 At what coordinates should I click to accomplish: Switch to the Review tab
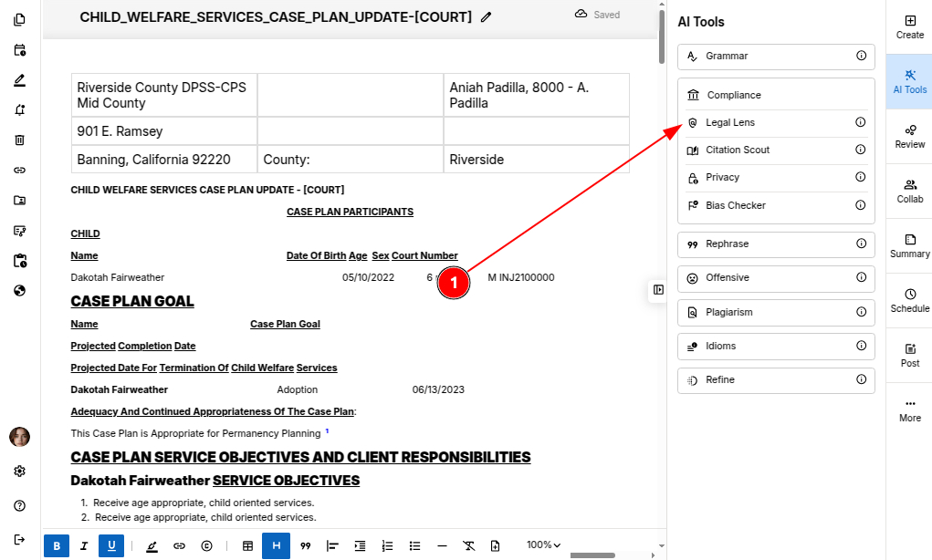pyautogui.click(x=909, y=136)
